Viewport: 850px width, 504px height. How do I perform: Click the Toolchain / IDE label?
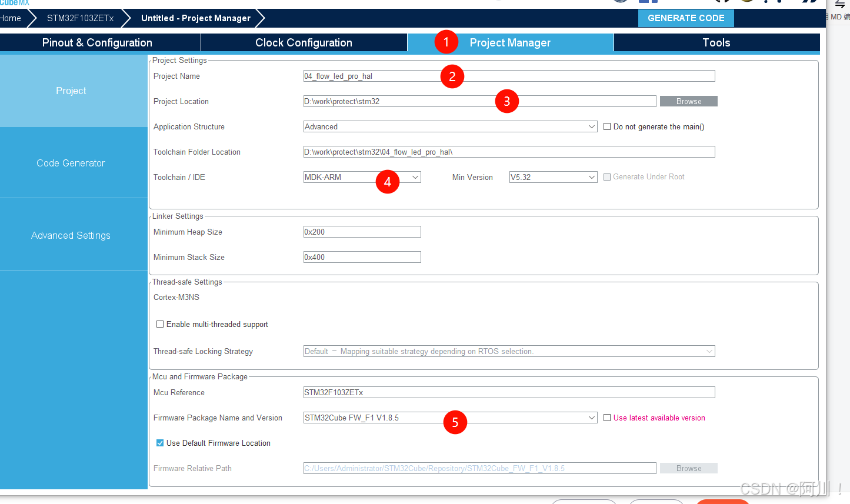tap(179, 177)
